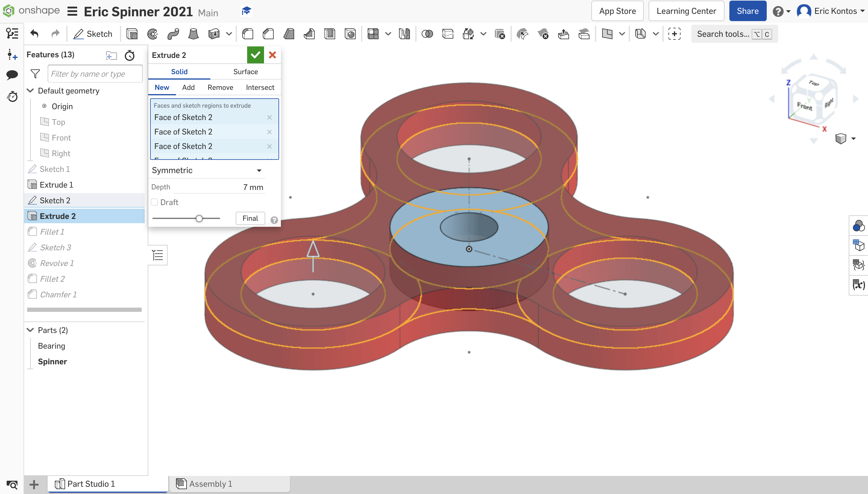868x494 pixels.
Task: Switch to Surface tab in Extrude 2
Action: pyautogui.click(x=246, y=71)
